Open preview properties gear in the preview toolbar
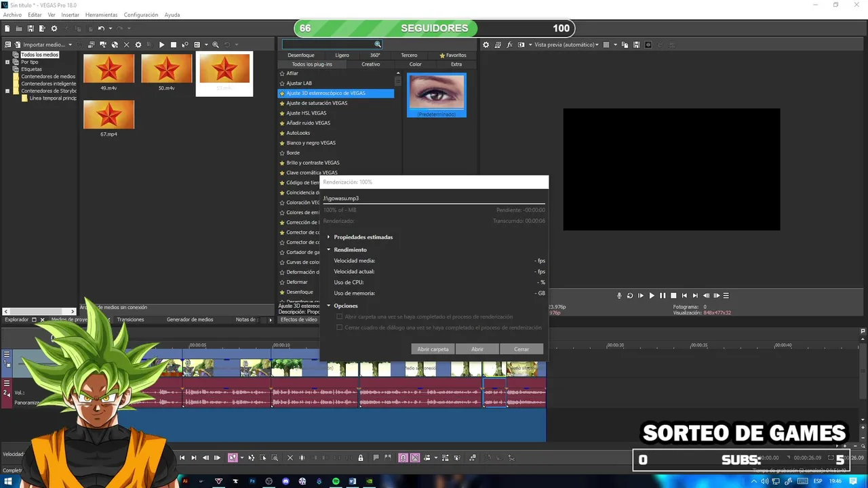868x488 pixels. coord(486,45)
